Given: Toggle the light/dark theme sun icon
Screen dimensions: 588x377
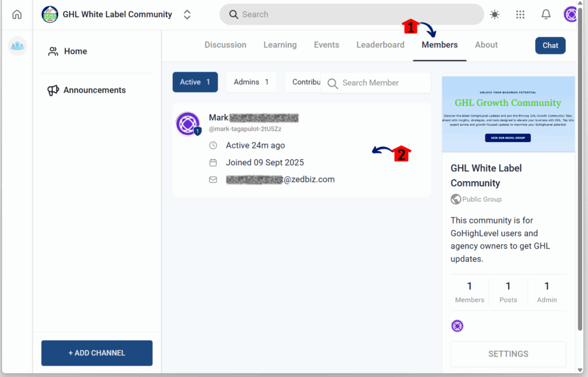Looking at the screenshot, I should click(x=494, y=14).
